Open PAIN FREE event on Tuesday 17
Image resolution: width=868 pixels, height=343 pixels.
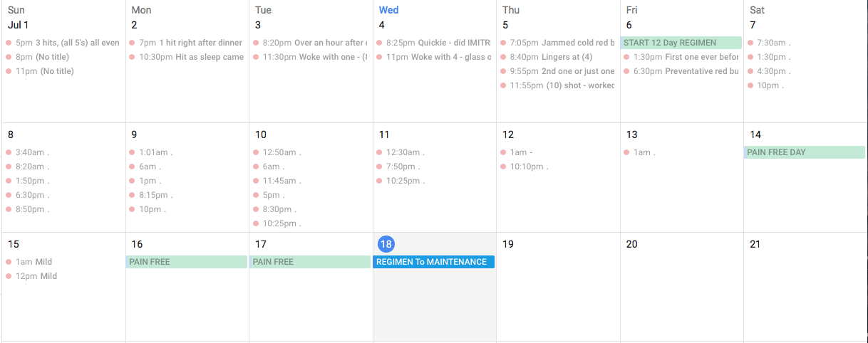[x=310, y=262]
